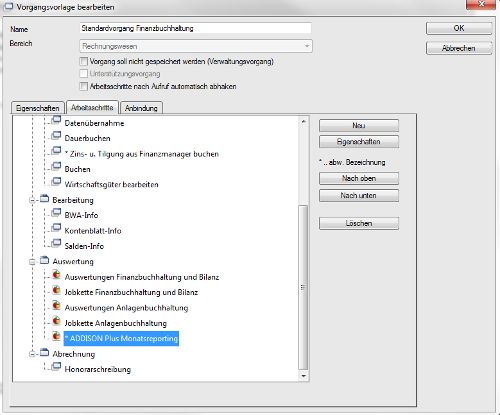This screenshot has height=415, width=500.
Task: Click the tree scrollbar down arrow
Action: (303, 376)
